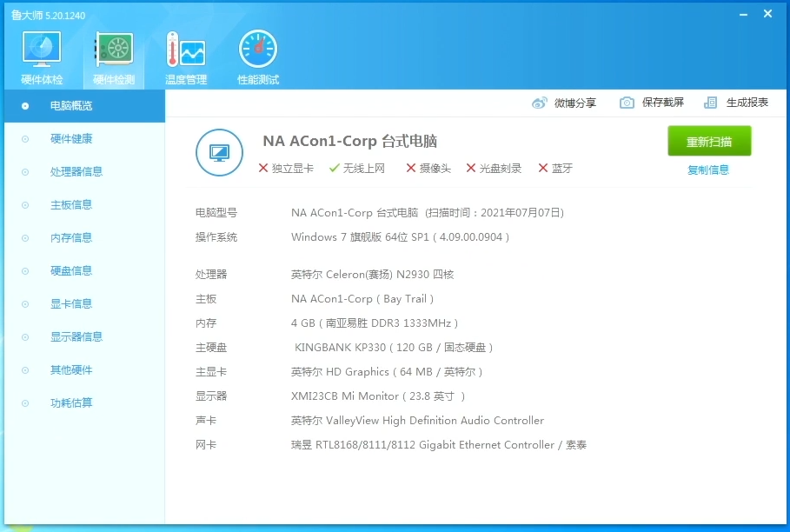Image resolution: width=790 pixels, height=532 pixels.
Task: Click the 电脑型号 row value with scan date
Action: pos(428,213)
